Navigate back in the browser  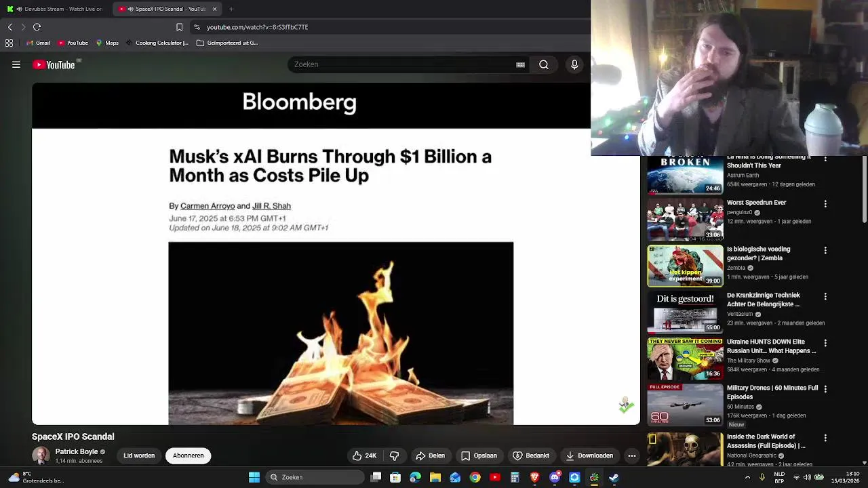click(10, 27)
